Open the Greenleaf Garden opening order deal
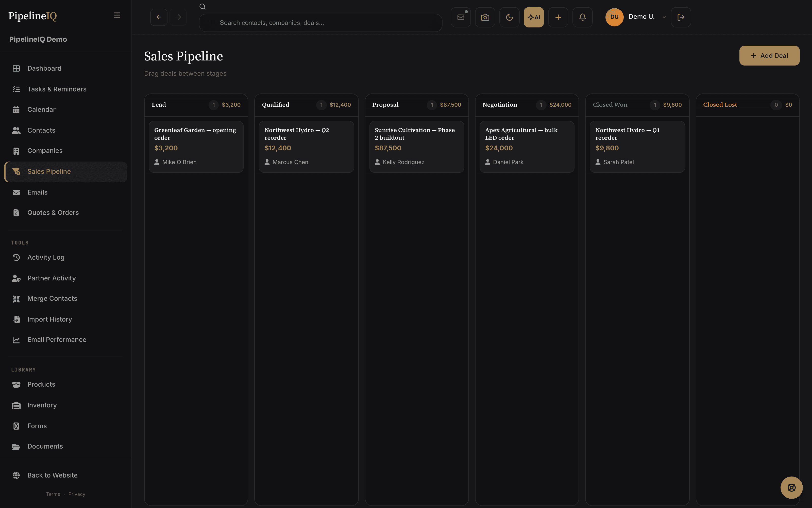 click(196, 147)
